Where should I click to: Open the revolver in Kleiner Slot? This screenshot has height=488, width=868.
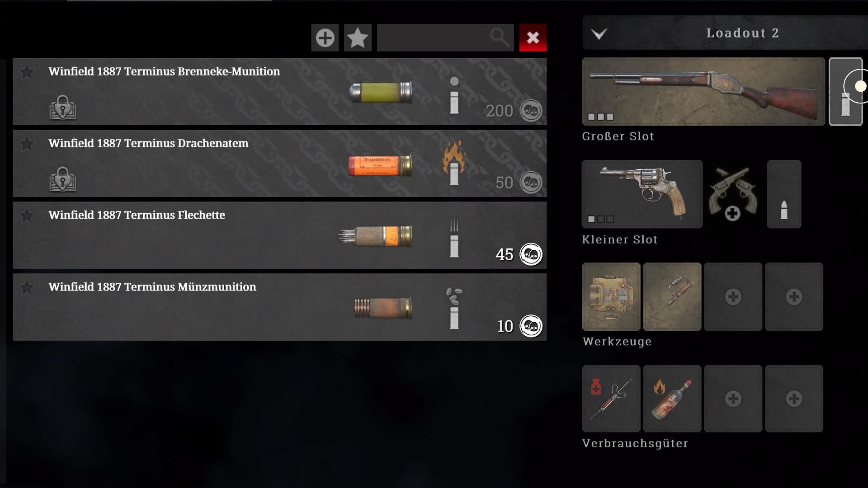pos(642,194)
